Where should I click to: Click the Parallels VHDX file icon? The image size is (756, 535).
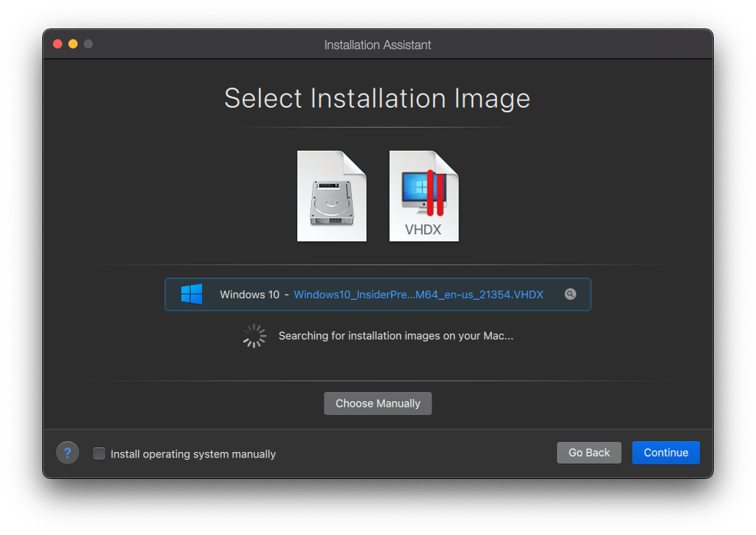[x=424, y=196]
